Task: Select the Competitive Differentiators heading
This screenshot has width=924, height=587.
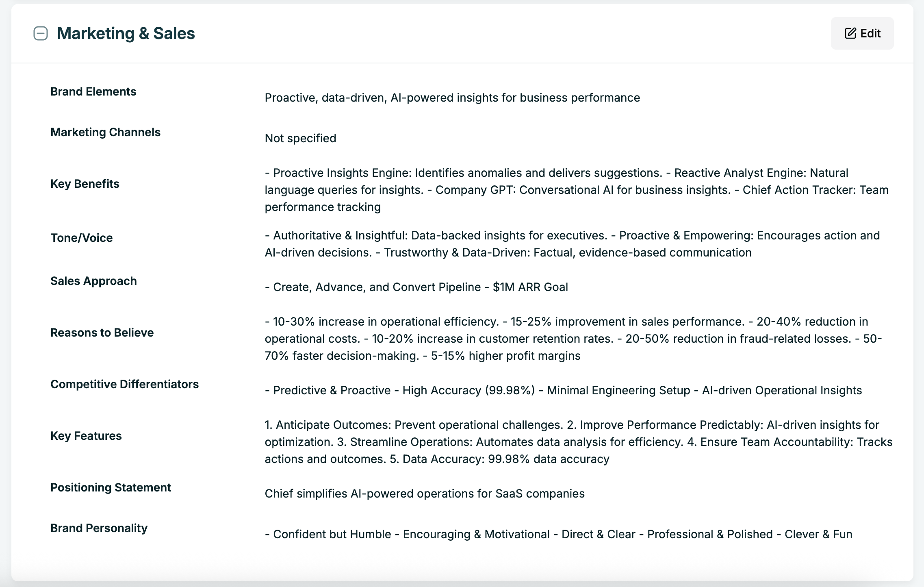Action: click(x=125, y=383)
